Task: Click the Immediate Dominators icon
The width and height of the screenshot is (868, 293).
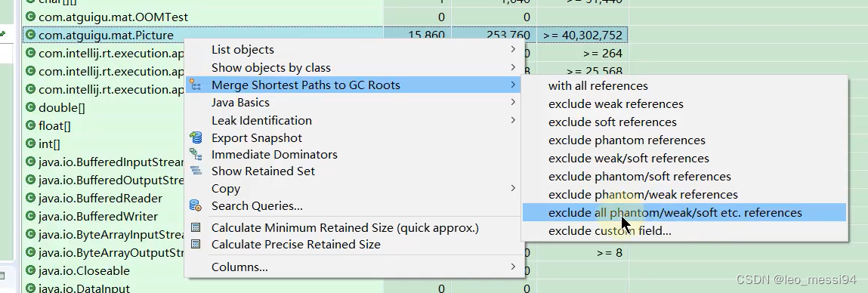Action: pyautogui.click(x=196, y=155)
